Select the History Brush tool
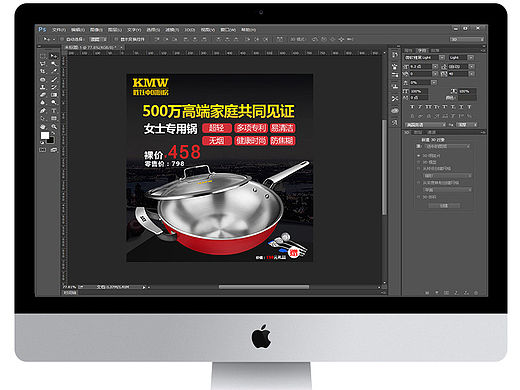The image size is (520, 390). click(x=54, y=87)
